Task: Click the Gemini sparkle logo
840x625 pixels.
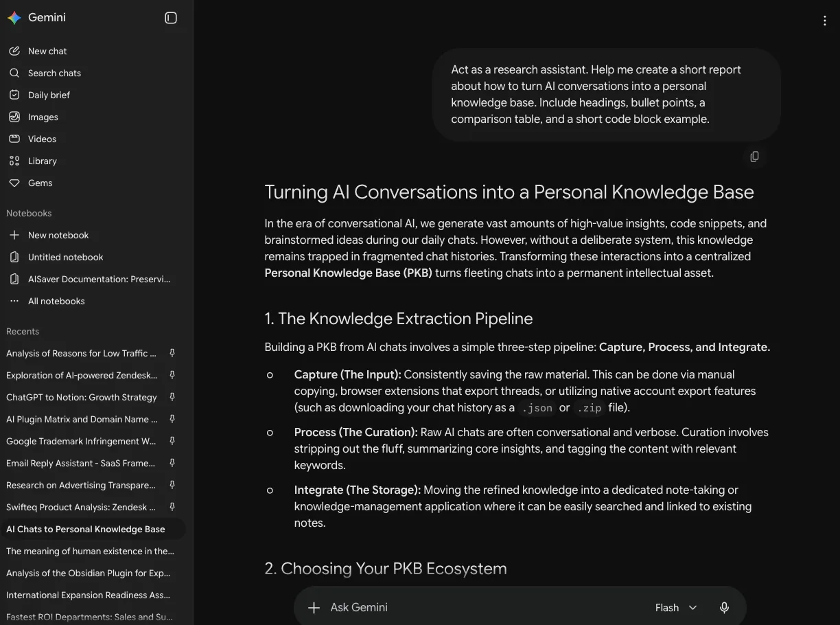Action: click(14, 18)
